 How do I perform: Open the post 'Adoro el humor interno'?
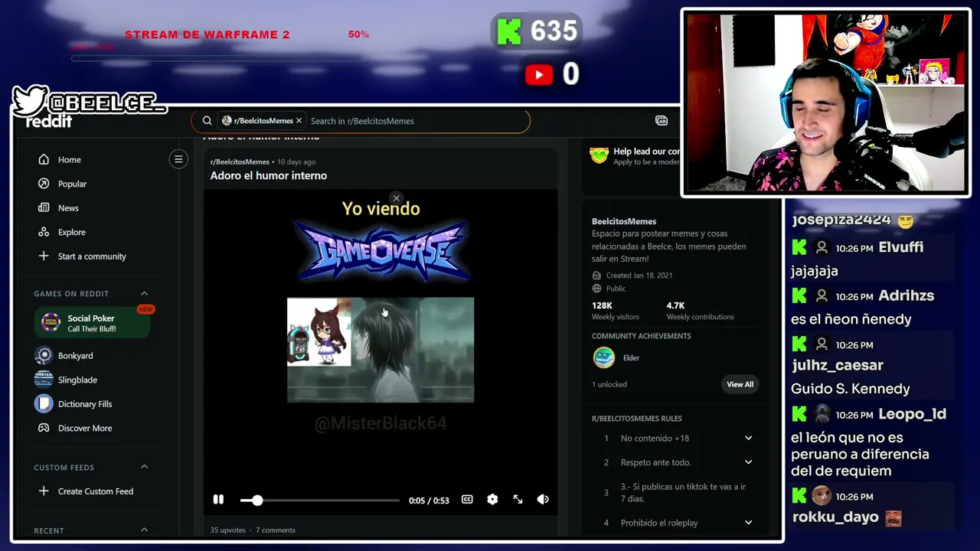click(269, 176)
